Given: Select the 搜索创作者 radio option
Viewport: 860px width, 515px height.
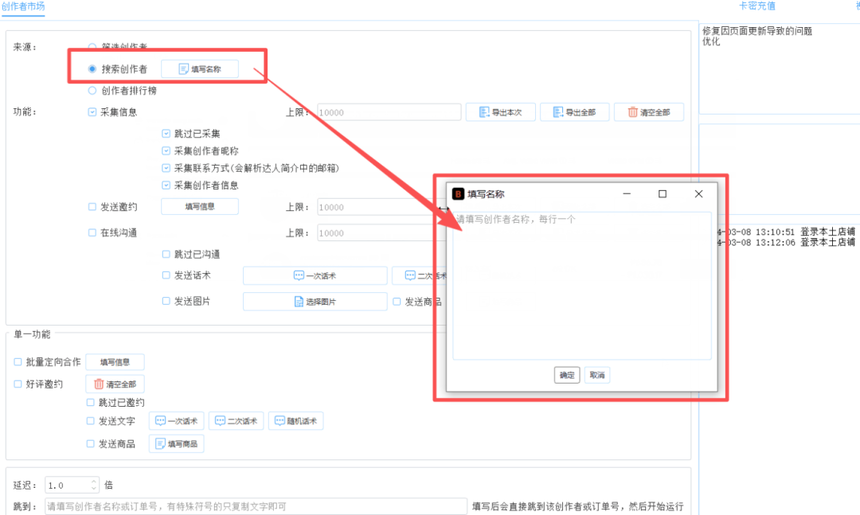Looking at the screenshot, I should (92, 69).
